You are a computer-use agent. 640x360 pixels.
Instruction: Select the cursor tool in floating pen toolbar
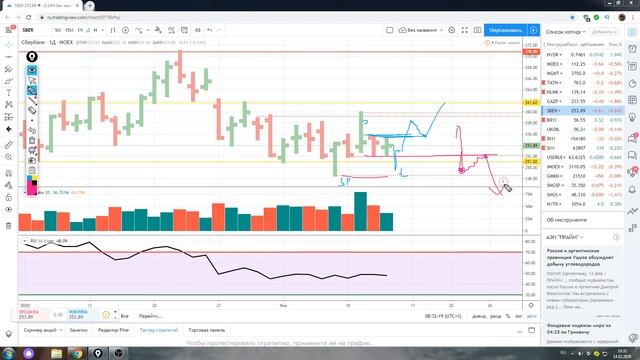32,80
